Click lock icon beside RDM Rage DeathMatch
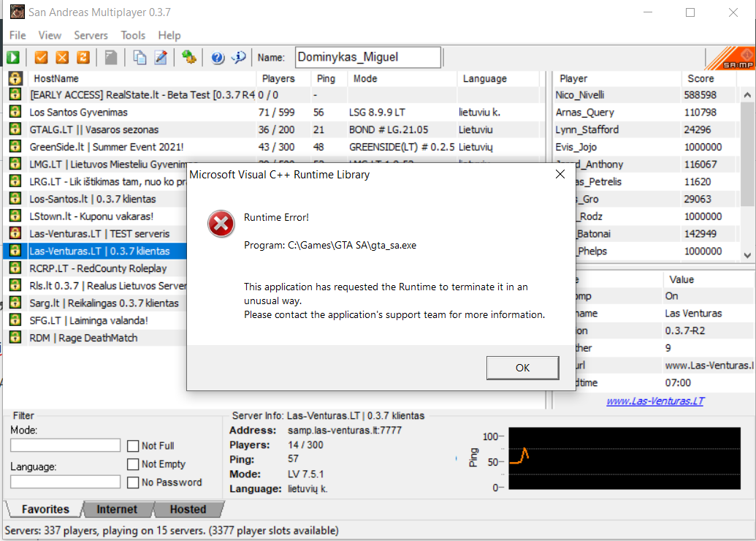This screenshot has height=541, width=756. pyautogui.click(x=15, y=338)
